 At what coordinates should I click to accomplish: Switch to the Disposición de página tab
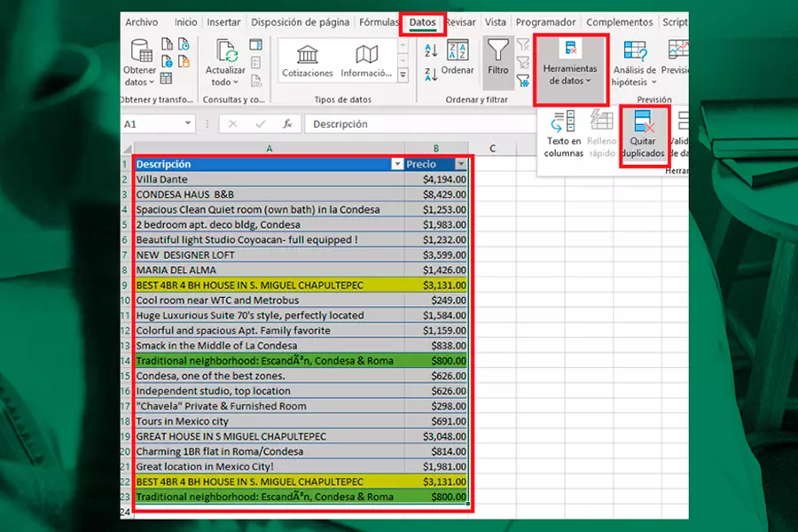[301, 22]
